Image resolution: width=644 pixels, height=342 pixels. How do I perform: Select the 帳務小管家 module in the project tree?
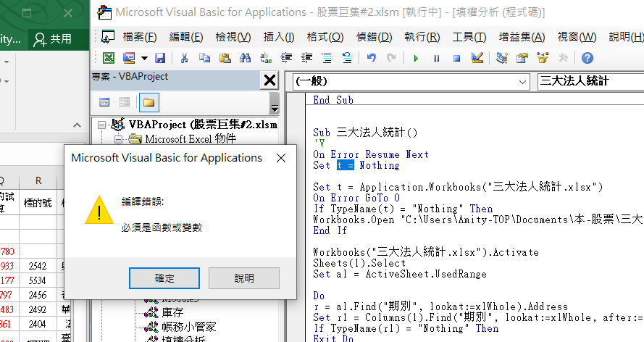tap(188, 328)
